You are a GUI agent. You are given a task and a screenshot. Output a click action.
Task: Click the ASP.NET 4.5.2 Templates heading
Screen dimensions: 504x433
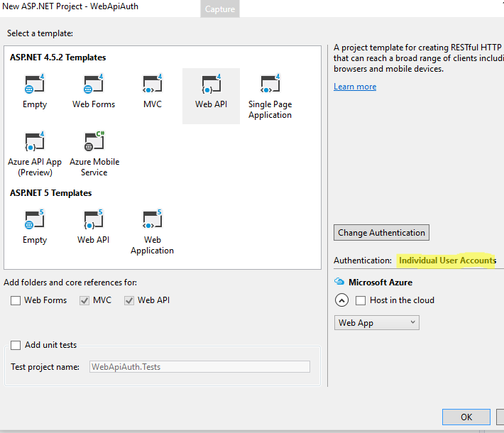58,57
